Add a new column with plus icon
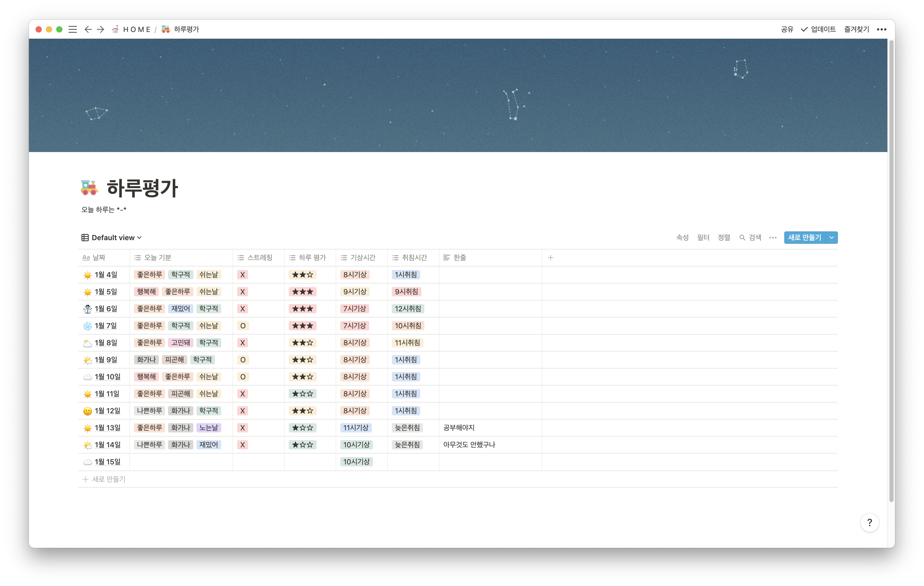Viewport: 924px width, 586px height. tap(550, 258)
